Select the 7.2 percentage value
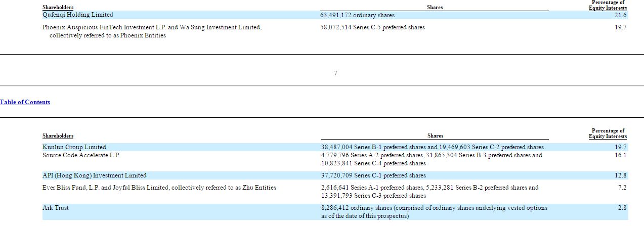This screenshot has height=226, width=644. point(623,188)
